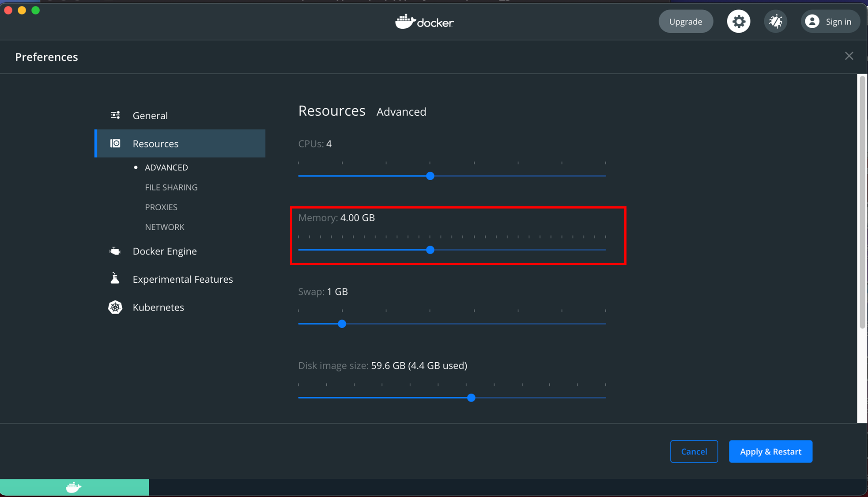
Task: Select the ADVANCED resources subsection
Action: (x=166, y=167)
